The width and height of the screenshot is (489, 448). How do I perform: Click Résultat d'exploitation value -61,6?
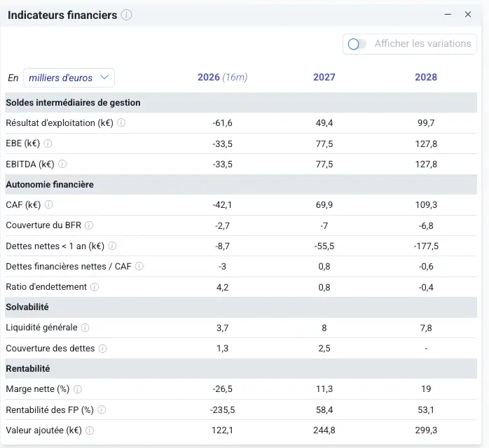222,123
